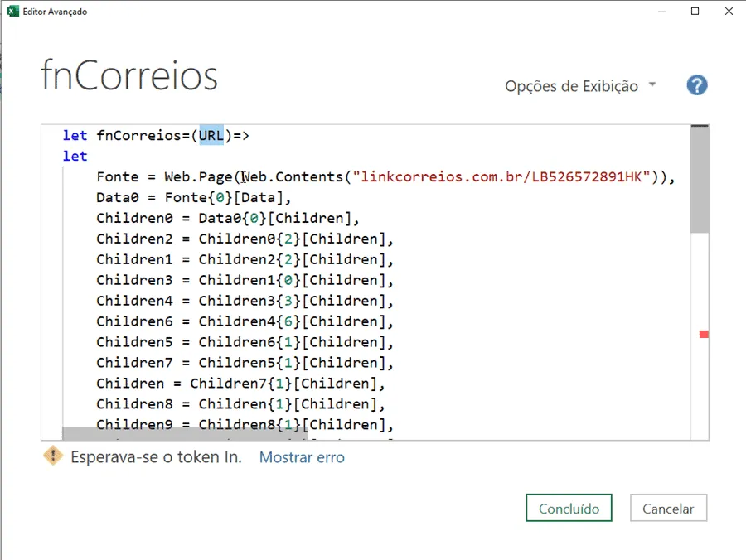Maximize the Editor Avançado window
Screen dimensions: 746x560
(695, 11)
